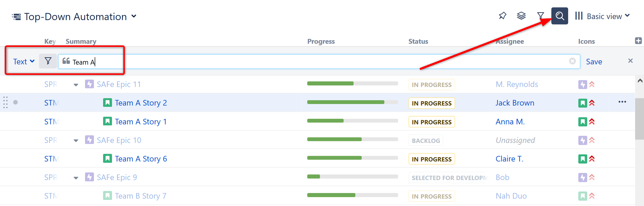Open Team A Story 2 issue
Image resolution: width=644 pixels, height=206 pixels.
click(x=141, y=103)
